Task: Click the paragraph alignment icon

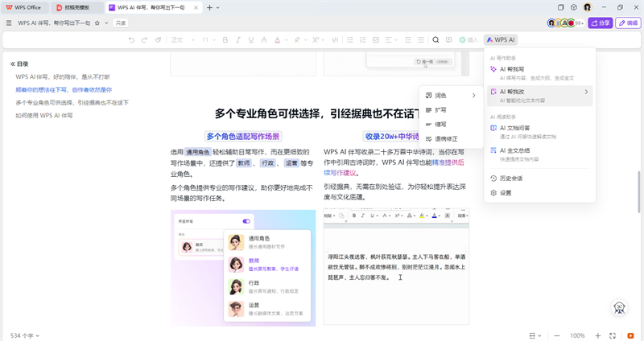Action: pos(389,39)
